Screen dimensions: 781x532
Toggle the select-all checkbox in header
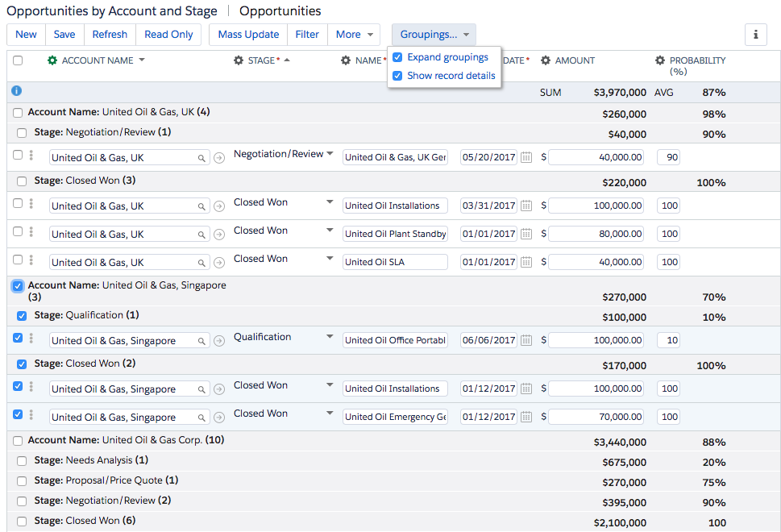click(x=18, y=60)
